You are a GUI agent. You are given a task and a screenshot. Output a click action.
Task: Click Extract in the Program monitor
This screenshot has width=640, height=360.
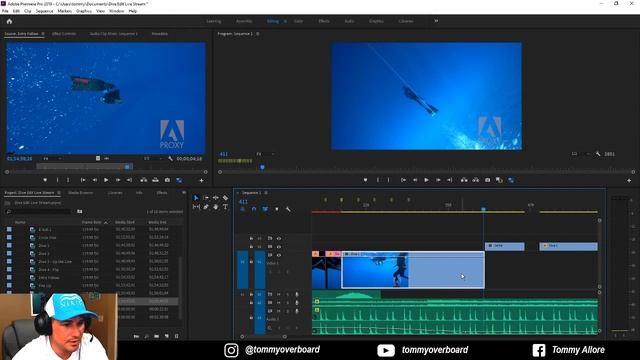(x=476, y=180)
